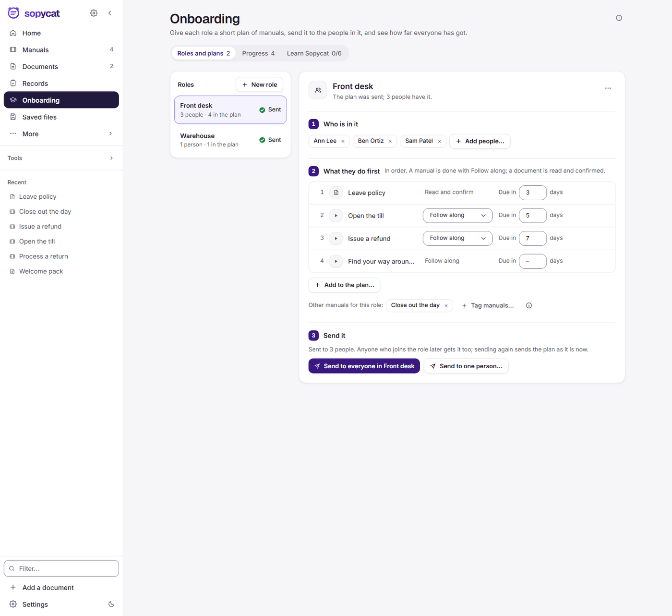The image size is (672, 616).
Task: Toggle dark mode with the moon icon
Action: [x=111, y=604]
